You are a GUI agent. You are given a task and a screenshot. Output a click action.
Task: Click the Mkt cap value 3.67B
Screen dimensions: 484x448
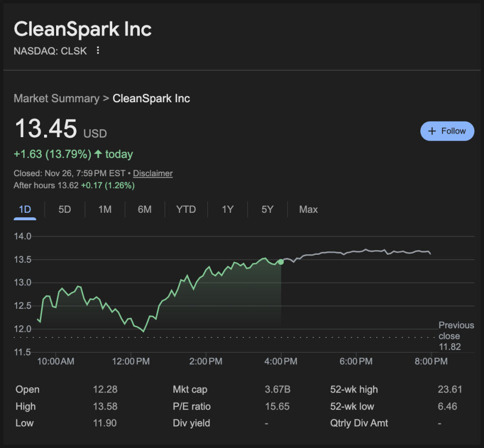277,389
